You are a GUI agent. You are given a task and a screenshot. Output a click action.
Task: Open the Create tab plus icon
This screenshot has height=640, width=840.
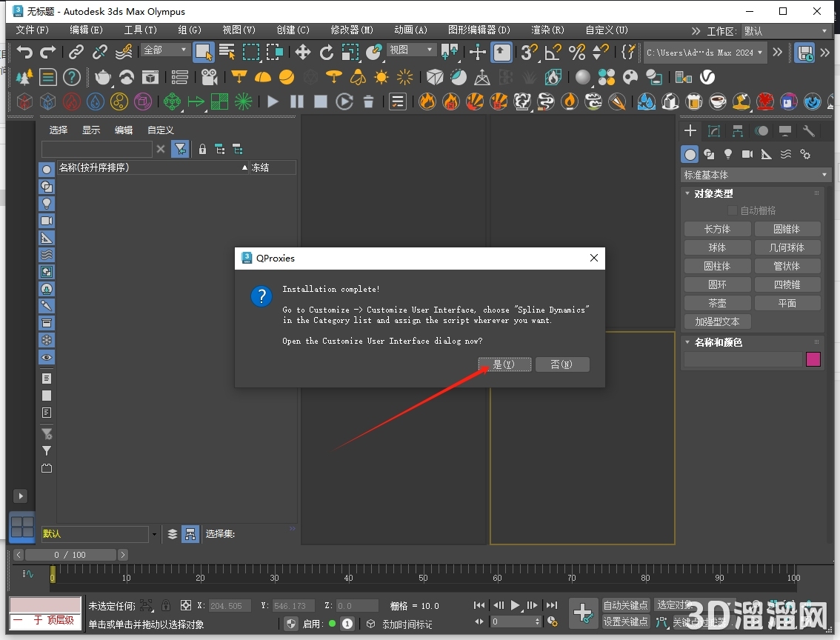click(x=690, y=130)
